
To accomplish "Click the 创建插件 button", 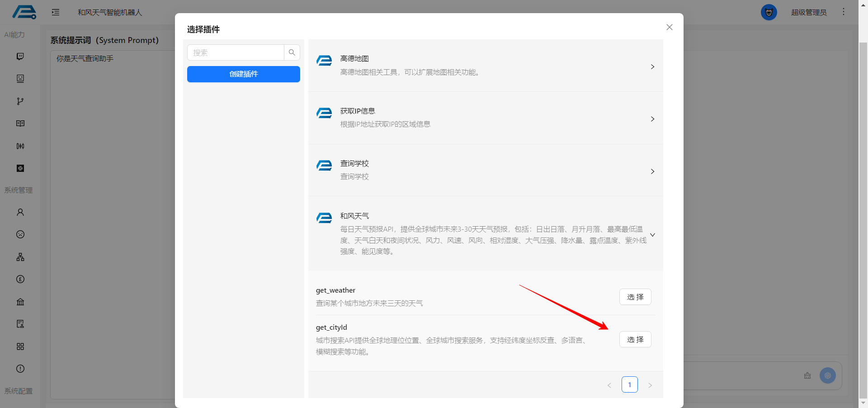I will (244, 74).
